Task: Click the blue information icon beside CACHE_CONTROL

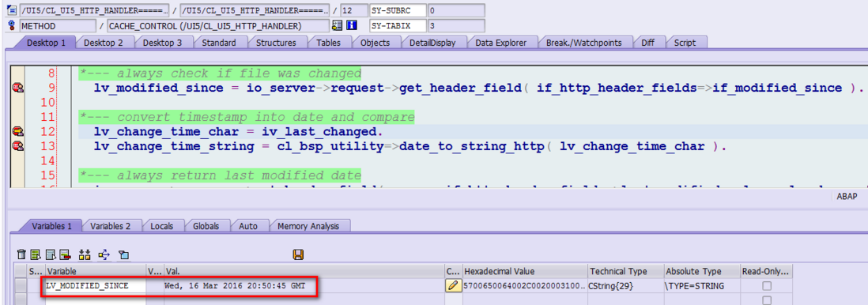Action: pos(351,25)
